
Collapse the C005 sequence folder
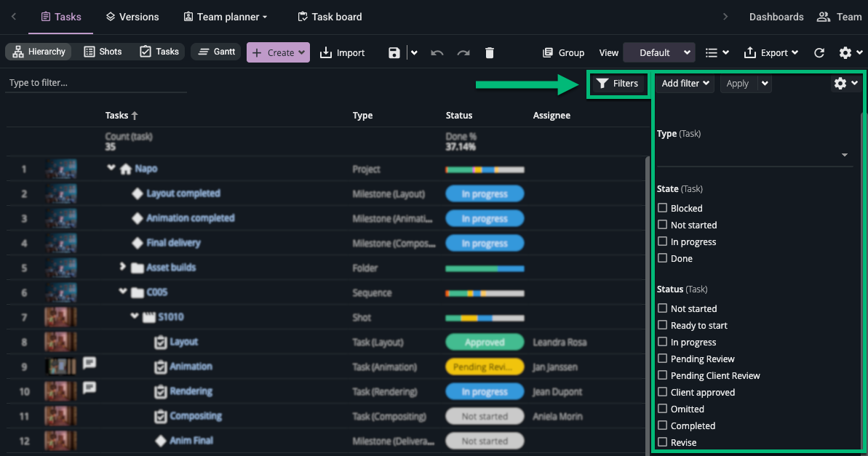pos(123,292)
